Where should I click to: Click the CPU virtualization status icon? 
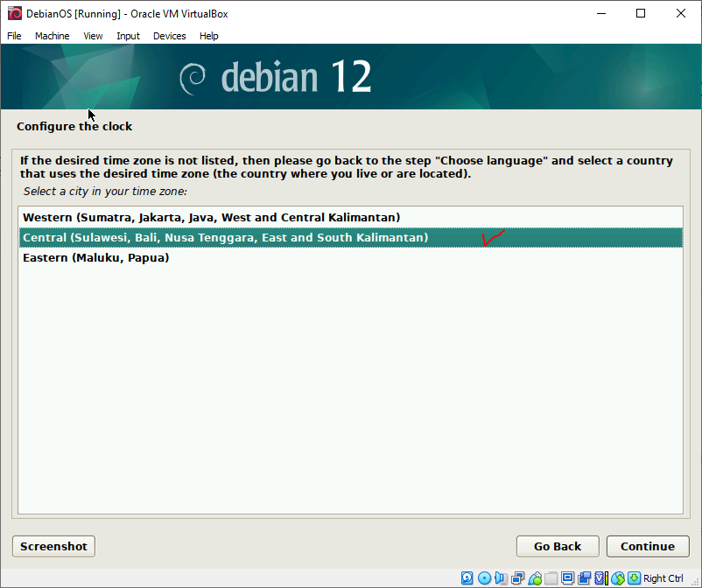tap(601, 578)
